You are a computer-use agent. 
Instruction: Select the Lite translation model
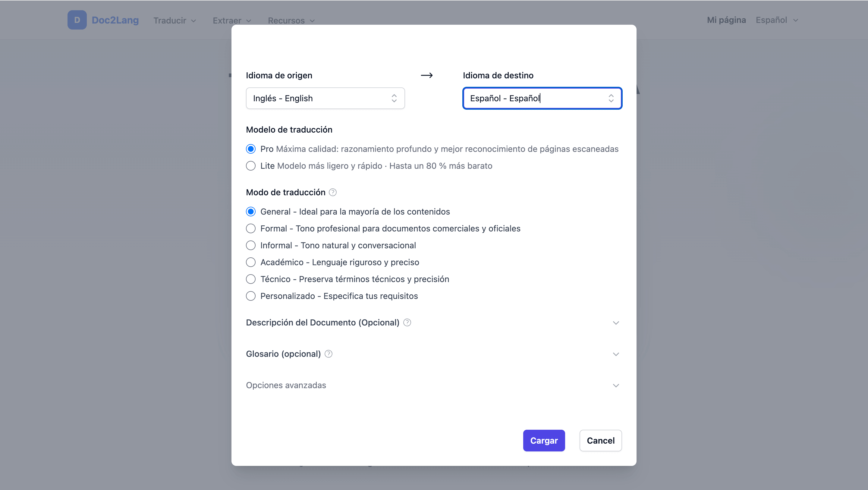(x=251, y=166)
